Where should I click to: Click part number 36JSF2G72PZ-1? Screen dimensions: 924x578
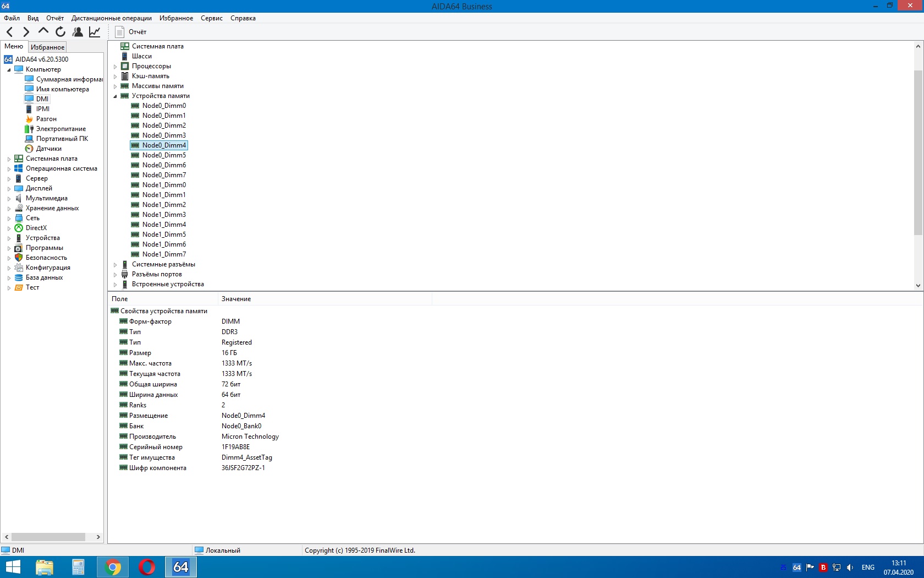(243, 468)
